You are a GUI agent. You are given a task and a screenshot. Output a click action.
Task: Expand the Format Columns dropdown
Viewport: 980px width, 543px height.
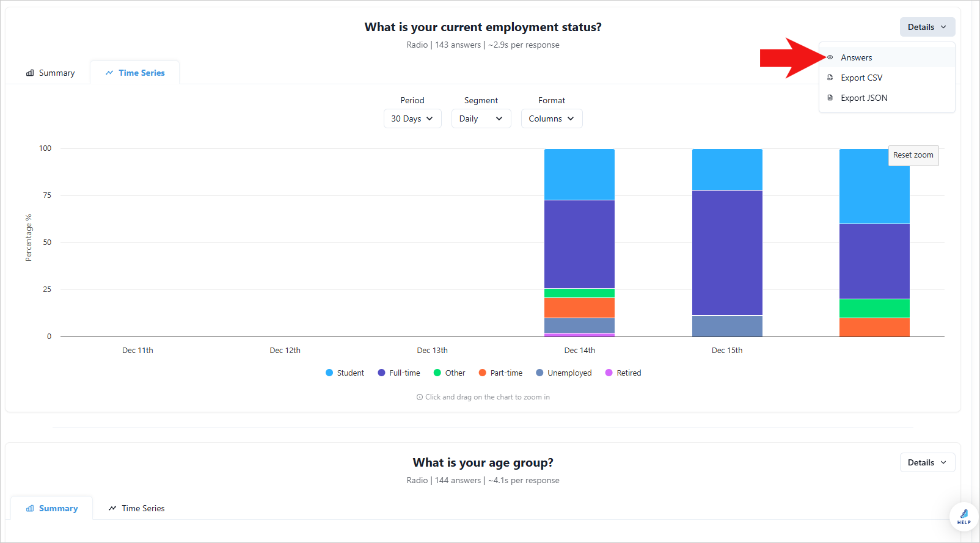point(552,118)
